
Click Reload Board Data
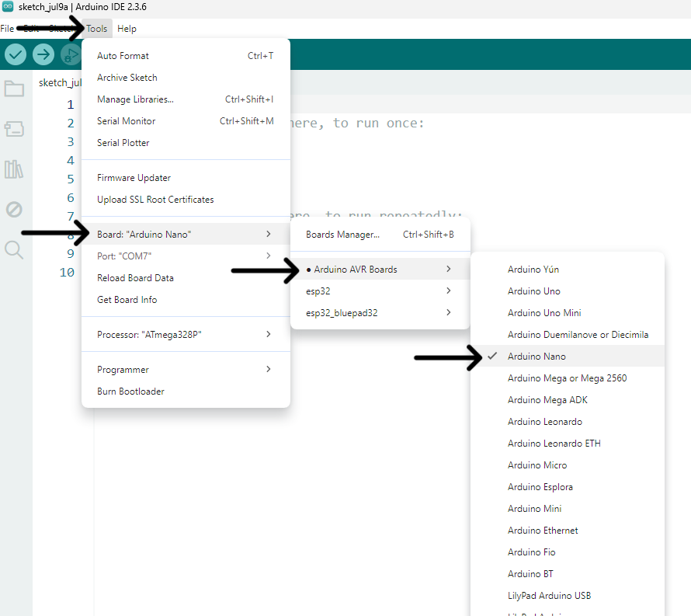186,278
